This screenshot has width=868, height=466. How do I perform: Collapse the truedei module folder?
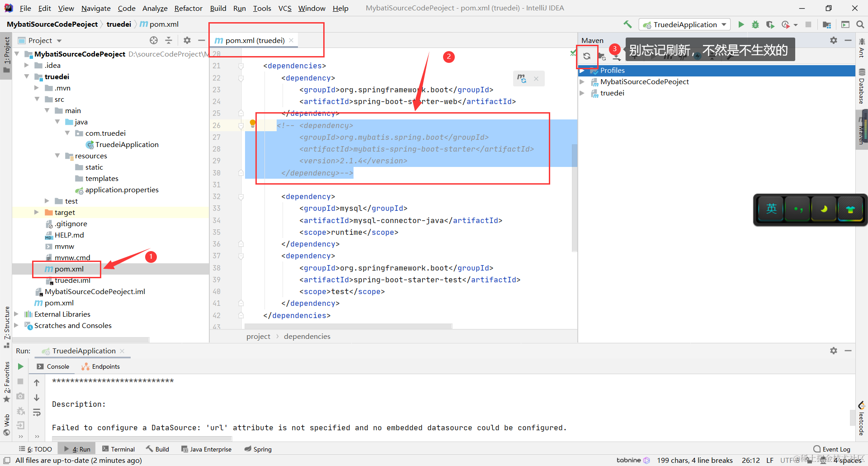[x=27, y=76]
